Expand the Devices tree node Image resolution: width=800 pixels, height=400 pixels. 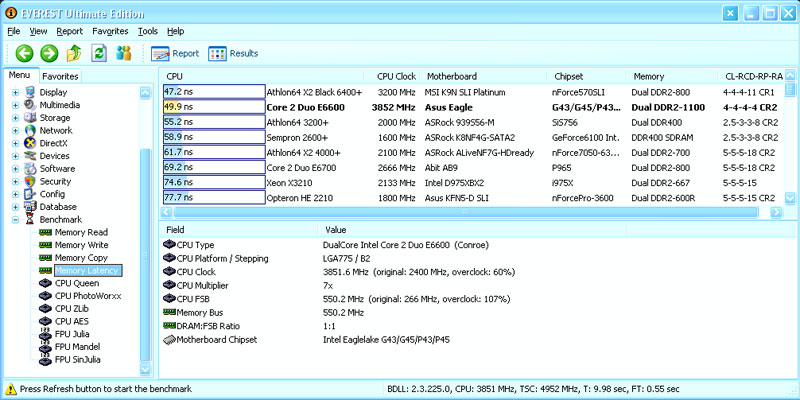click(15, 156)
